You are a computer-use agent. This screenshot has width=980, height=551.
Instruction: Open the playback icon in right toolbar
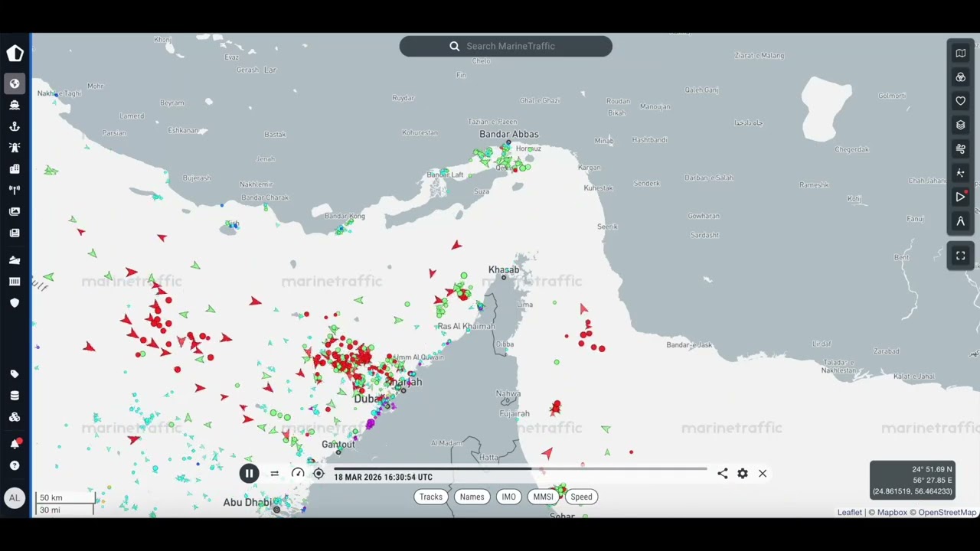[x=960, y=197]
